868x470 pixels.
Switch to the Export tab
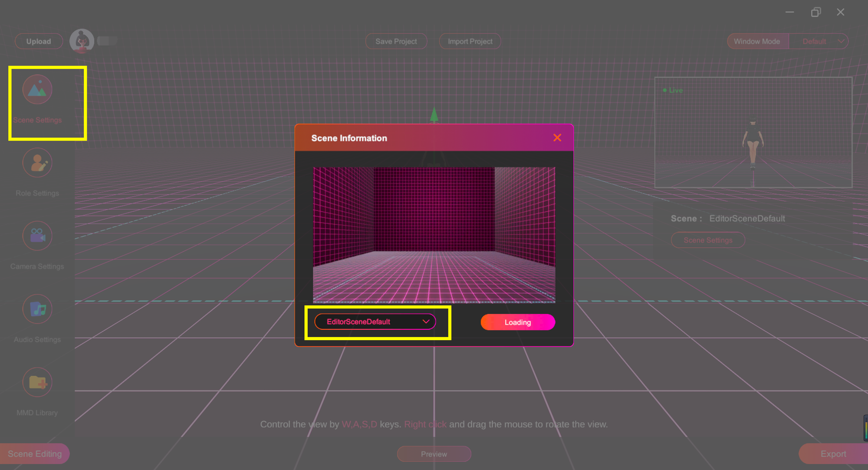click(833, 454)
